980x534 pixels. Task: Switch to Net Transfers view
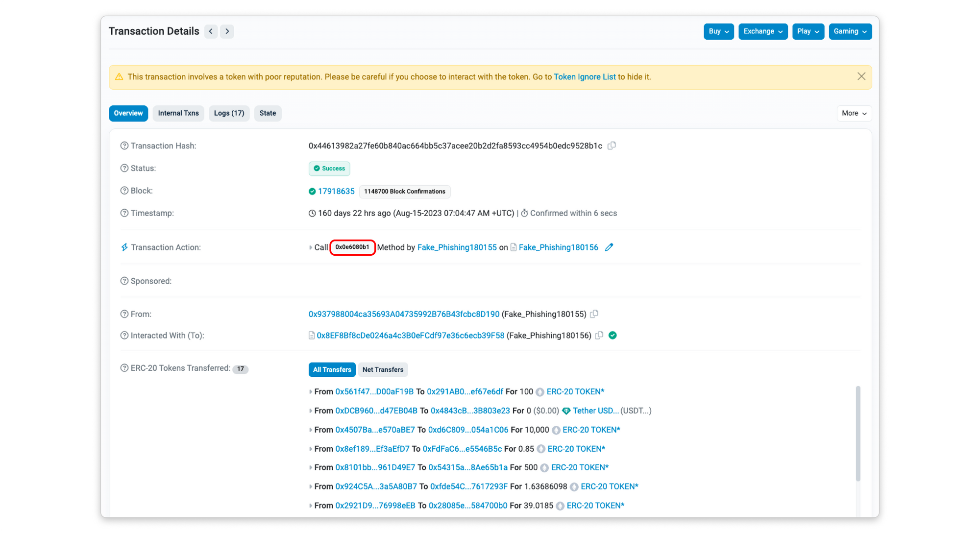383,369
